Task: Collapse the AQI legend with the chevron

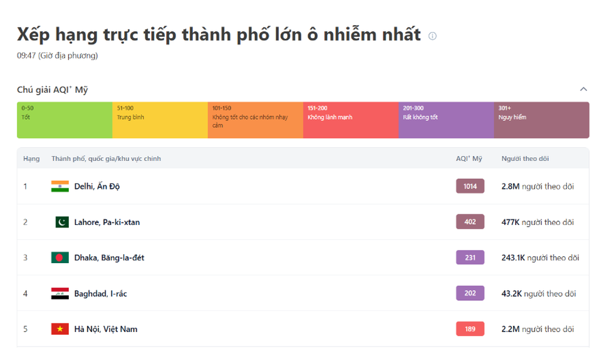Action: 583,89
